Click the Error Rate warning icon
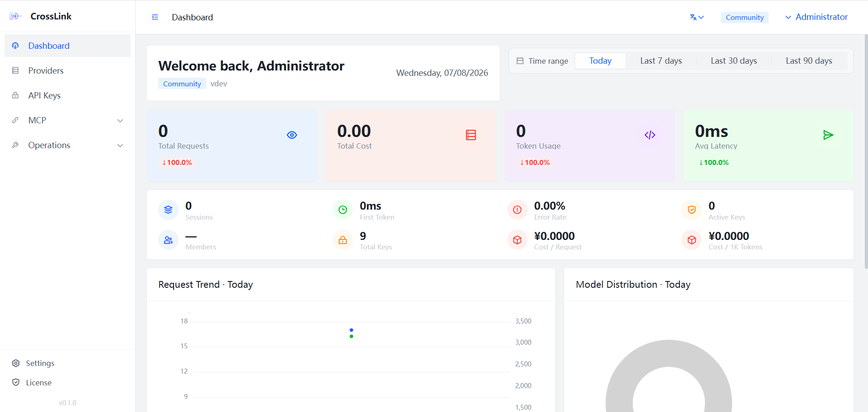Image resolution: width=868 pixels, height=412 pixels. pos(517,210)
